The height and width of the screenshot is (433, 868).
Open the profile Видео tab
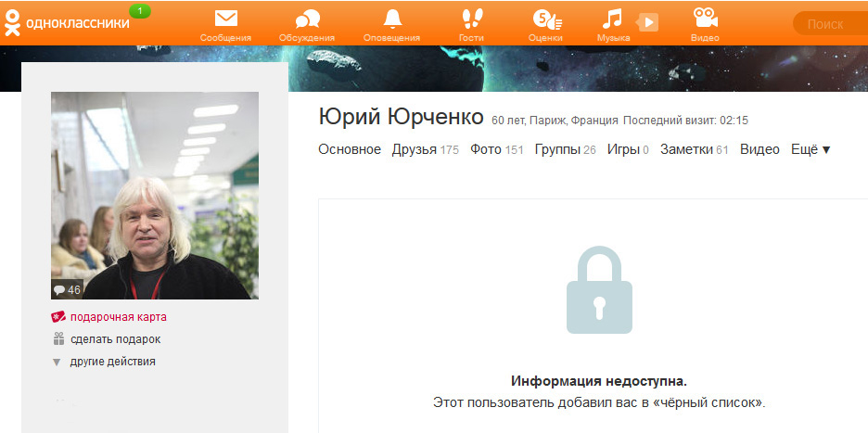coord(759,149)
